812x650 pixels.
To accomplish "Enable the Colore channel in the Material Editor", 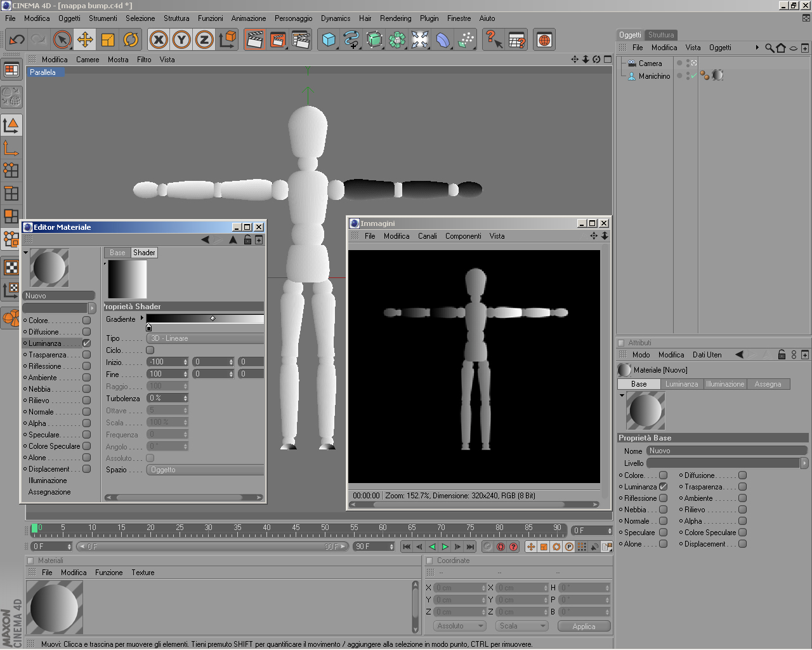I will pyautogui.click(x=87, y=321).
